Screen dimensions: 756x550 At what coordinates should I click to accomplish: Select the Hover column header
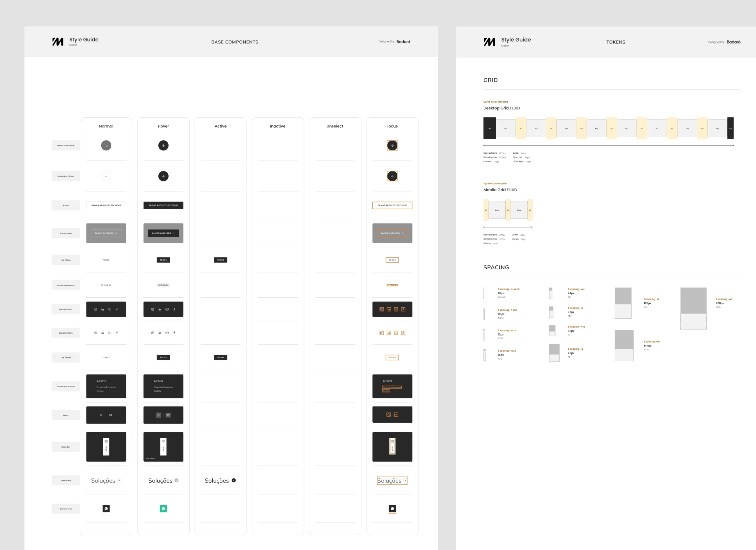pos(163,126)
